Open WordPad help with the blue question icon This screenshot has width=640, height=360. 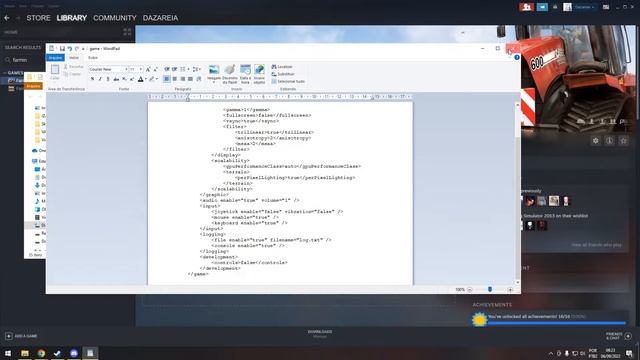click(517, 58)
